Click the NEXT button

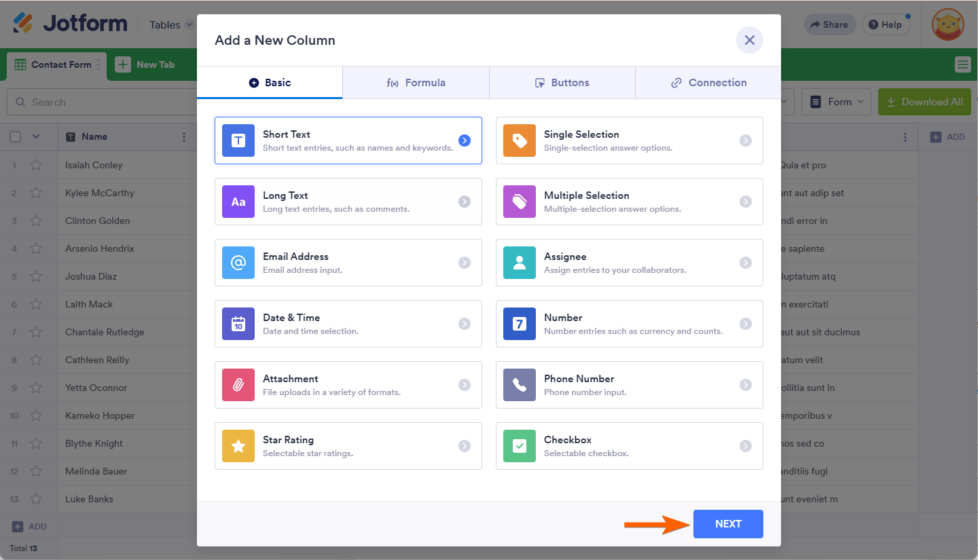[x=728, y=524]
